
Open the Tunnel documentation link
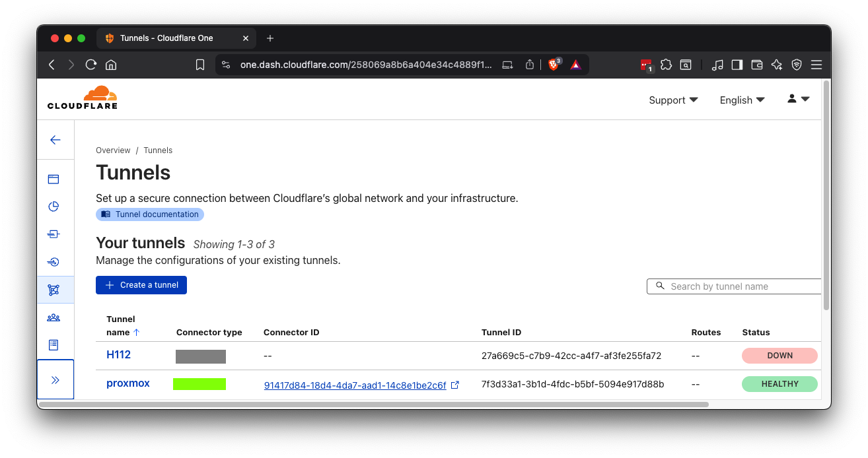(x=150, y=214)
